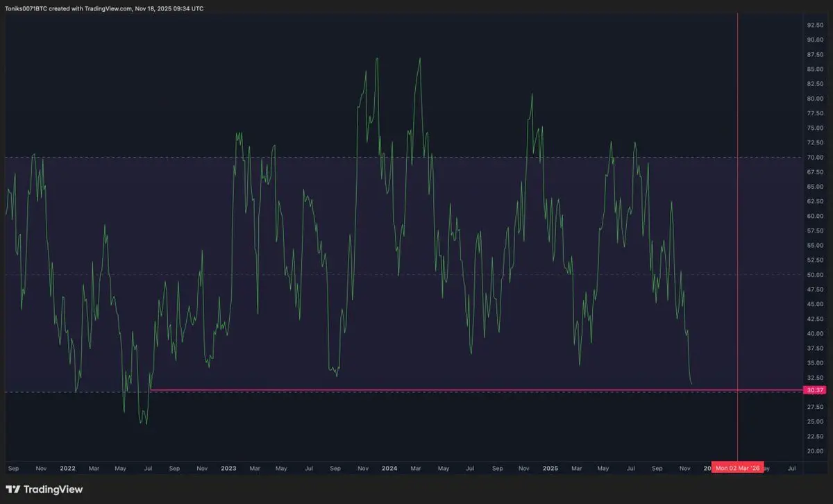Click the 2025 label on time axis

pyautogui.click(x=550, y=469)
